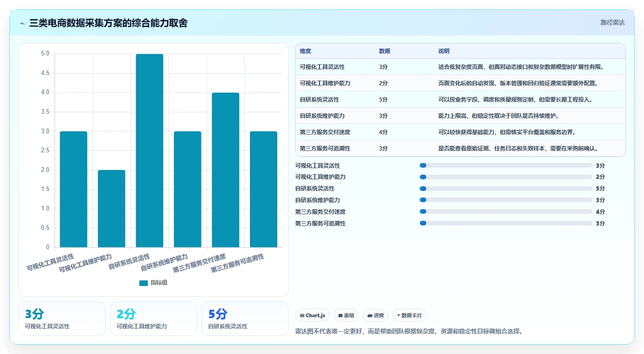Click the x-axis label 自研系统灵活性

[130, 262]
